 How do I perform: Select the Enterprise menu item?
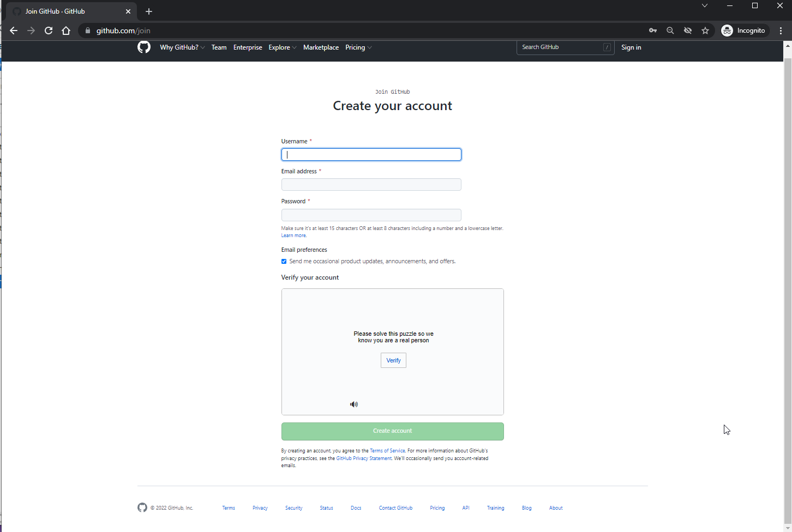point(248,47)
